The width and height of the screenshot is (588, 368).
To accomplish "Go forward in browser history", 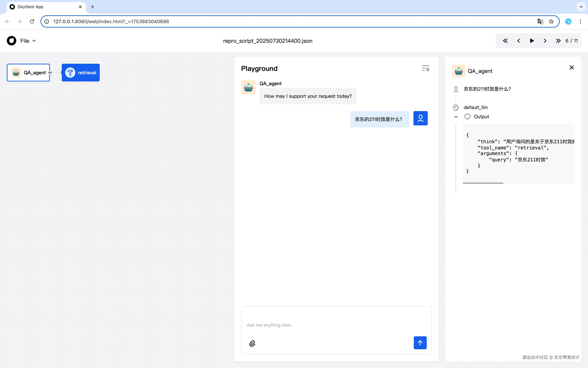I will [20, 21].
